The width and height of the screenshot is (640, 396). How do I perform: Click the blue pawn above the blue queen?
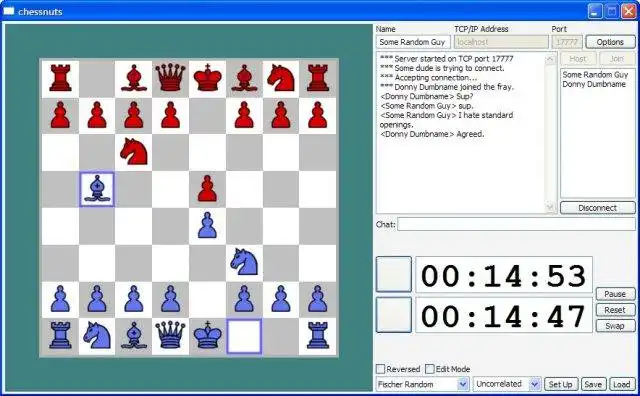click(170, 299)
